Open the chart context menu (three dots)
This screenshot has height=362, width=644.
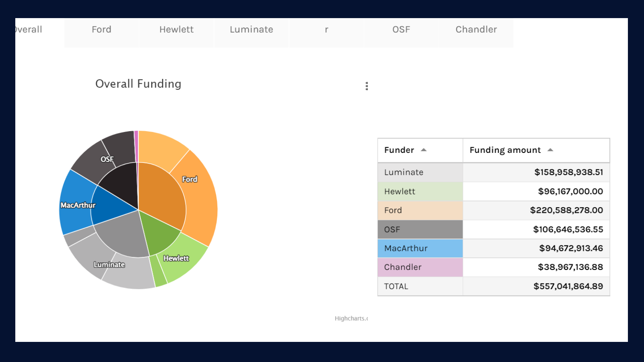click(367, 86)
